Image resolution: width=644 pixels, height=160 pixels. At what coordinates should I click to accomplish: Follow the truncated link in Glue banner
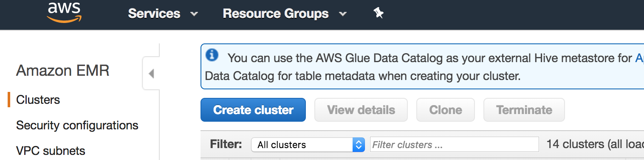pos(639,58)
